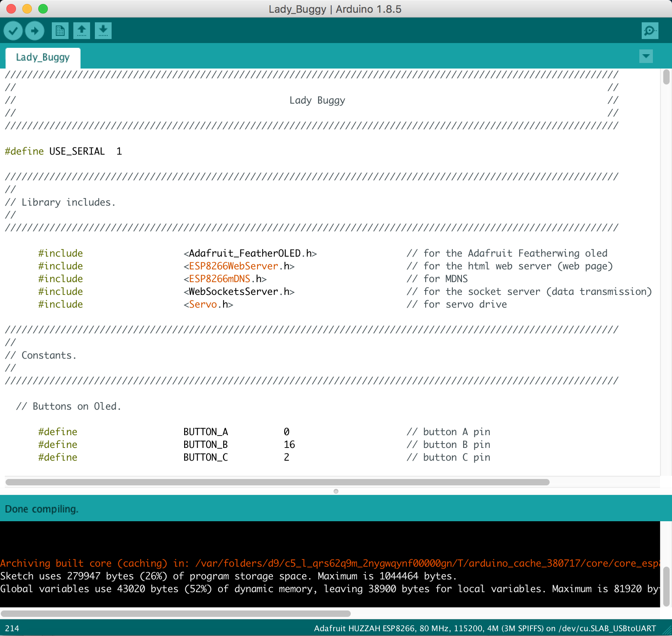The width and height of the screenshot is (672, 636).
Task: Click the editor vertical scrollbar thumb
Action: [666, 77]
